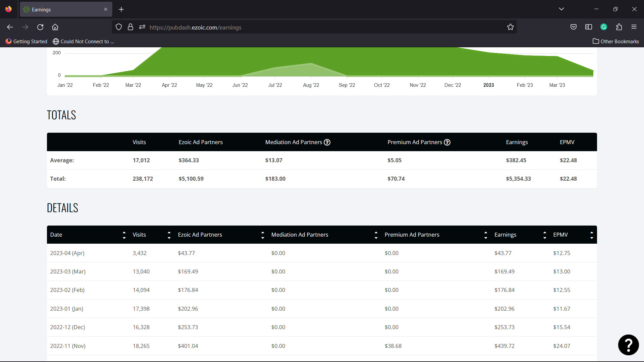Image resolution: width=644 pixels, height=362 pixels.
Task: Open the Grammarly extension
Action: pos(604,27)
